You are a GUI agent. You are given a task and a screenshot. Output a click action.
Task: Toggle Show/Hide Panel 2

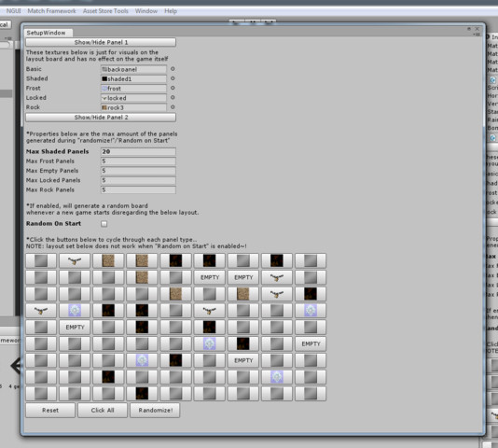point(101,118)
